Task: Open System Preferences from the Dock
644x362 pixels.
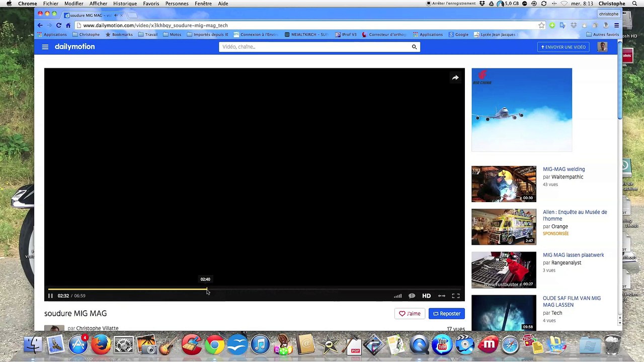Action: 123,345
